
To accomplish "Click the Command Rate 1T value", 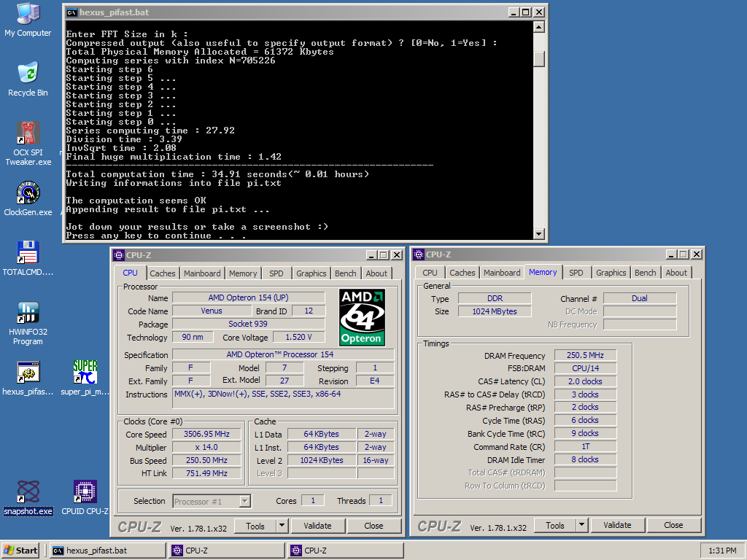I will 586,447.
